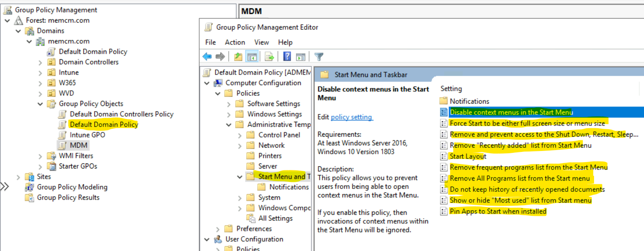Screen dimensions: 644x251
Task: Expand the Domain Controllers OU
Action: coord(40,62)
